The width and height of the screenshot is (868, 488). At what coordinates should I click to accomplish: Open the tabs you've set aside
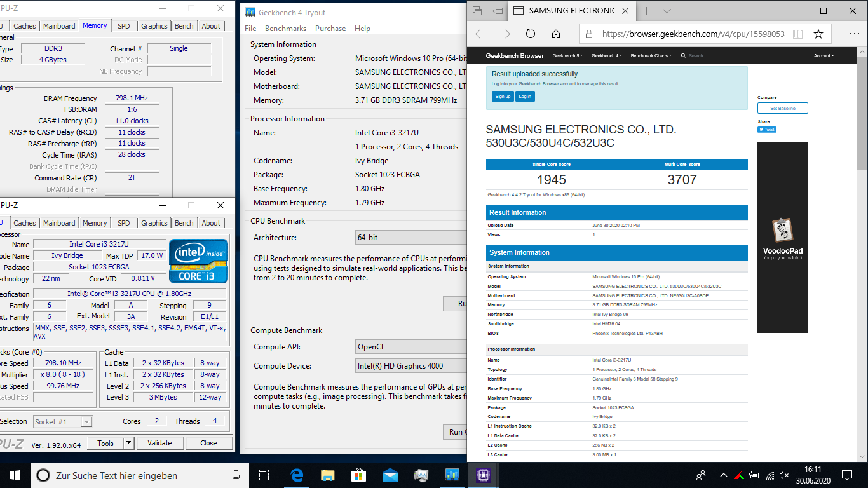[x=477, y=11]
